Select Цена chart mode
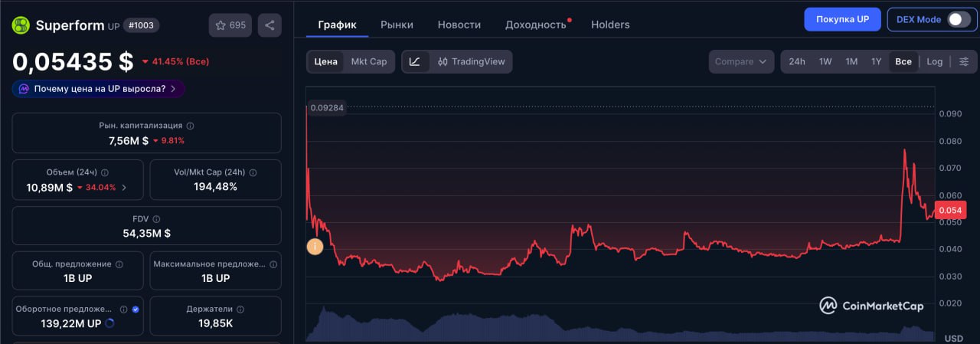The image size is (980, 344). [x=325, y=61]
